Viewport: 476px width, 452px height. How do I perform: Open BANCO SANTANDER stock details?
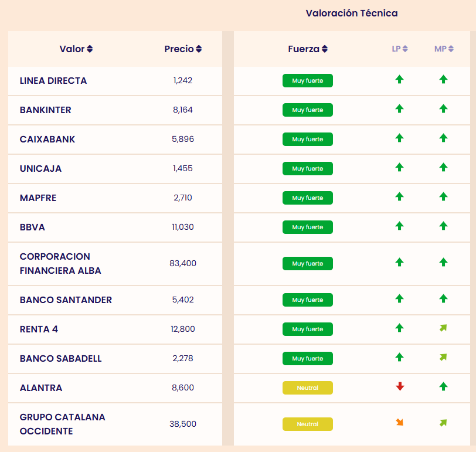[x=66, y=300]
